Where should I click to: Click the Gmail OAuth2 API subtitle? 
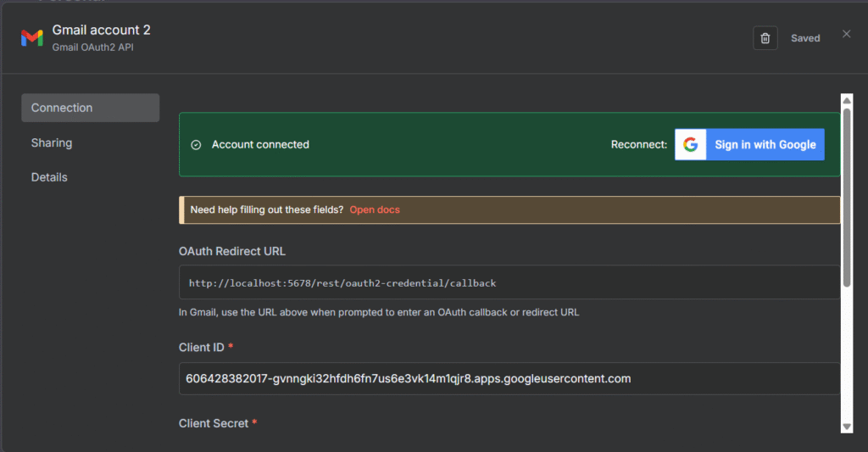click(92, 47)
